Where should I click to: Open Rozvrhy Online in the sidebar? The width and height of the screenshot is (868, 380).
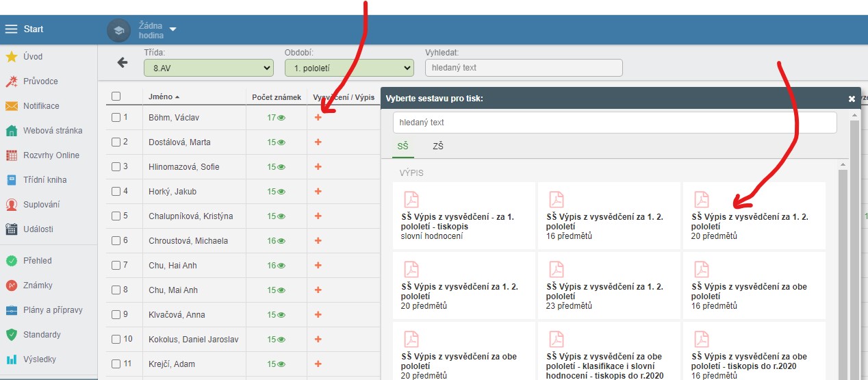coord(51,155)
